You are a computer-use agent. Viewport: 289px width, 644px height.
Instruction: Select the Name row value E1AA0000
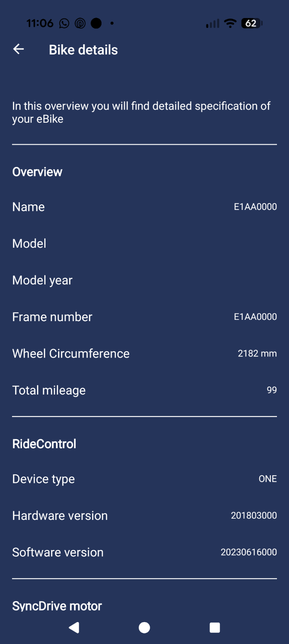(x=255, y=207)
